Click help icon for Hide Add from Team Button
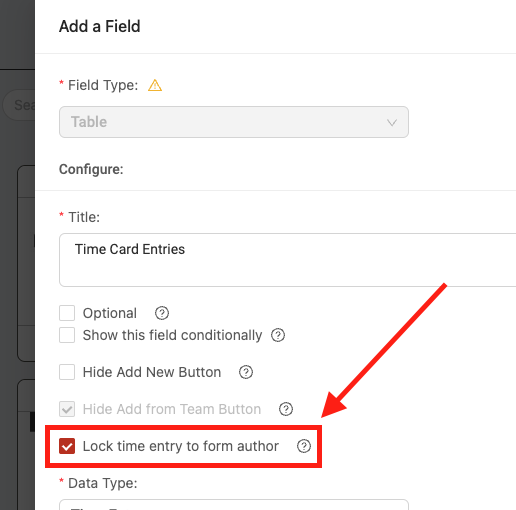Image resolution: width=516 pixels, height=510 pixels. 286,409
